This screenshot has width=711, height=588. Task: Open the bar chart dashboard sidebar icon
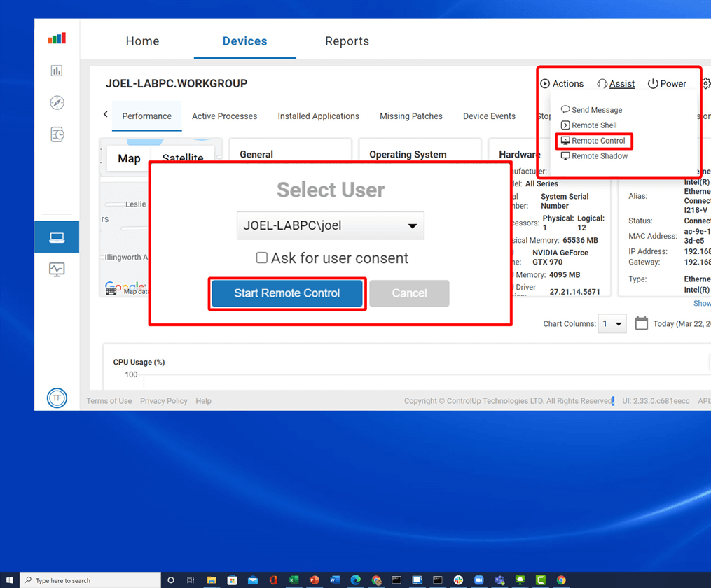coord(57,71)
